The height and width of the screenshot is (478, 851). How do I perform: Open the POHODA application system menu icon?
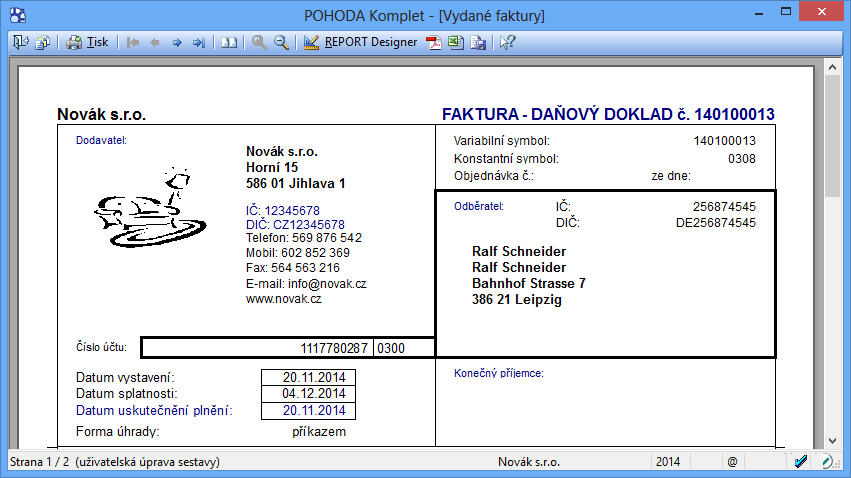[x=17, y=15]
